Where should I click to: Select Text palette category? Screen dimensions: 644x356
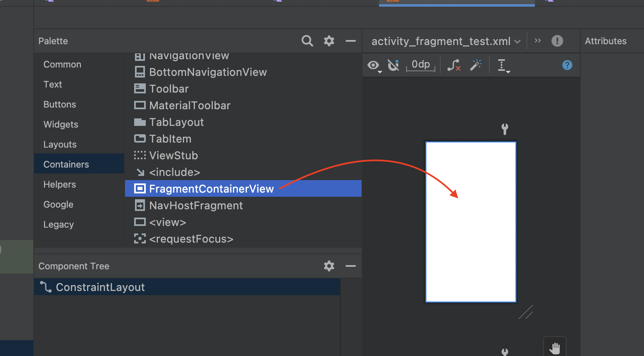coord(53,84)
